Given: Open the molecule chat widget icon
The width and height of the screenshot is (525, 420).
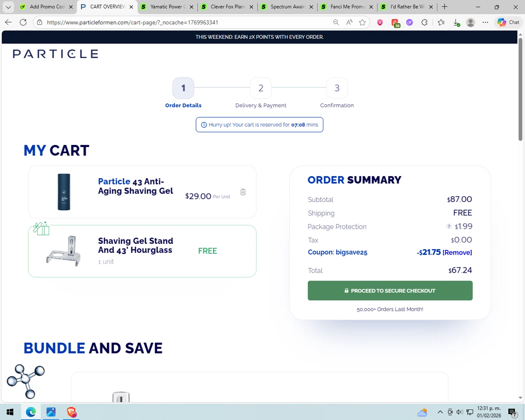Looking at the screenshot, I should pyautogui.click(x=26, y=381).
